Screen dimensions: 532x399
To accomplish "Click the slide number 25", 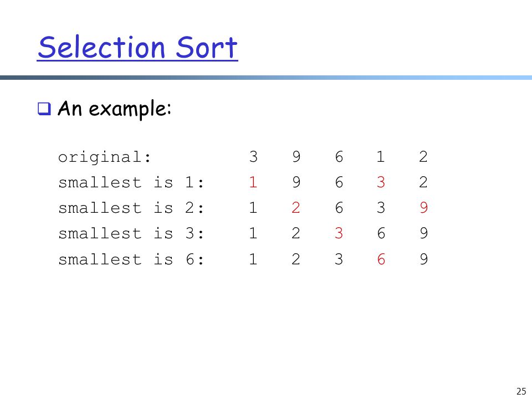I will pos(521,391).
